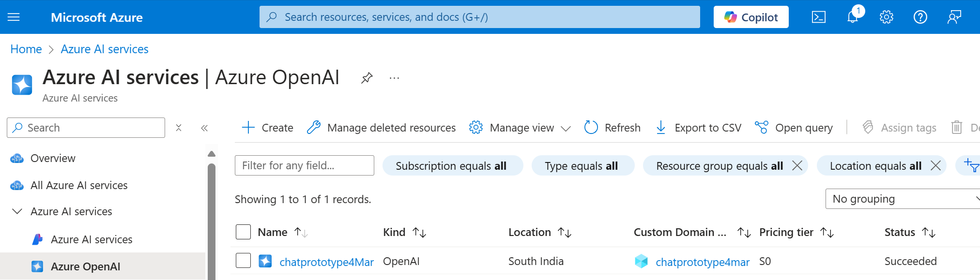Pin the Azure OpenAI page
980x280 pixels.
(367, 78)
